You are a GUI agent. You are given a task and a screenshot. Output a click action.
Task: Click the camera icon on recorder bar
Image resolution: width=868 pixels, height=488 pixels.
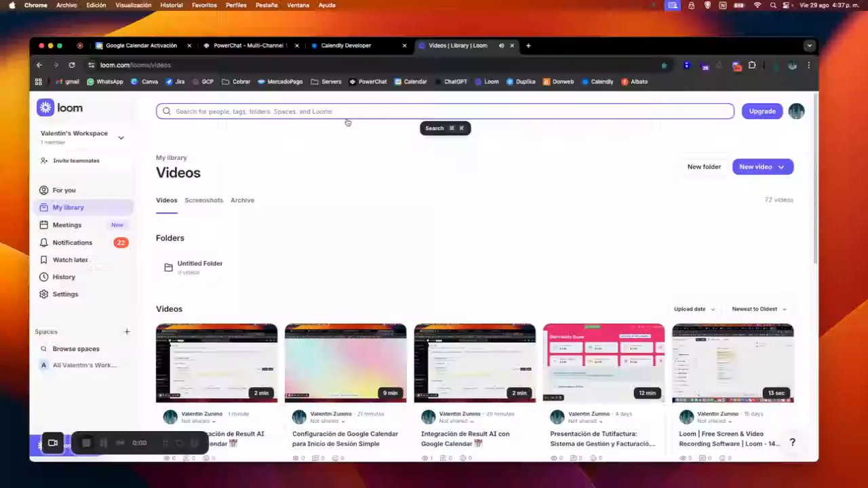53,443
